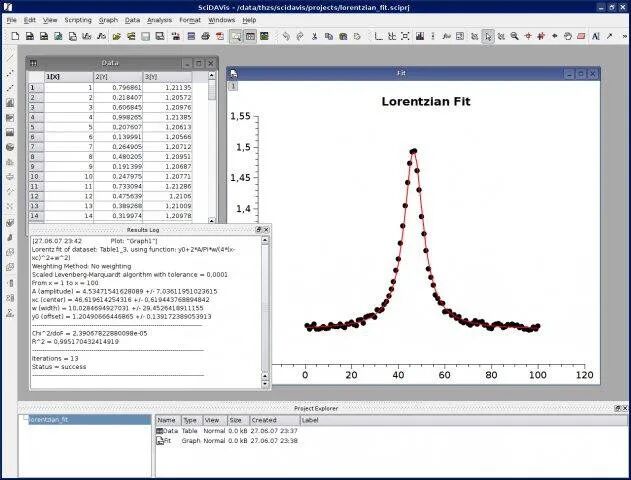Select column header 2[Y] in Data table
Screen dimensions: 631x480
pos(118,77)
